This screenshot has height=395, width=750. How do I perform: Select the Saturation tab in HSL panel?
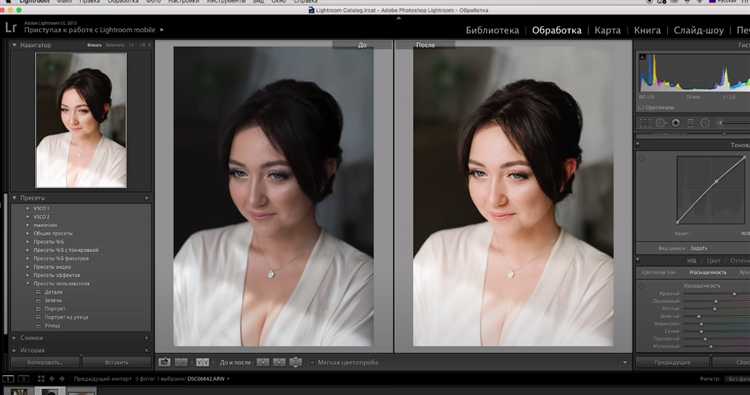click(708, 273)
